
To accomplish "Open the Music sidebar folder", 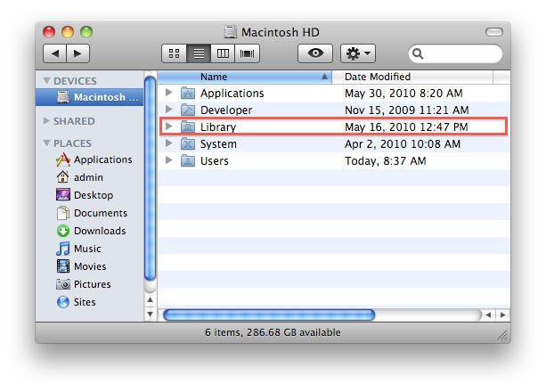I will point(87,249).
